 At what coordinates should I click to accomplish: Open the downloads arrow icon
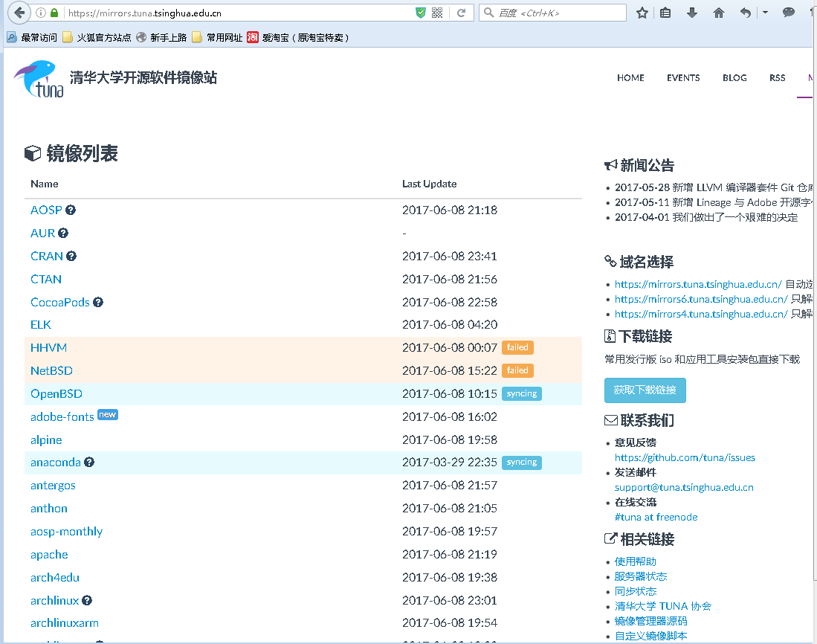pyautogui.click(x=692, y=13)
